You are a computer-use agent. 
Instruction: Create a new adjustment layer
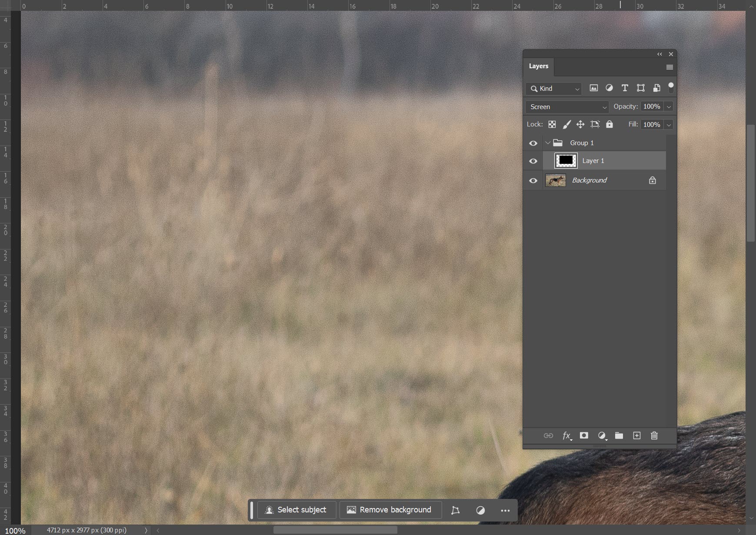pos(602,436)
